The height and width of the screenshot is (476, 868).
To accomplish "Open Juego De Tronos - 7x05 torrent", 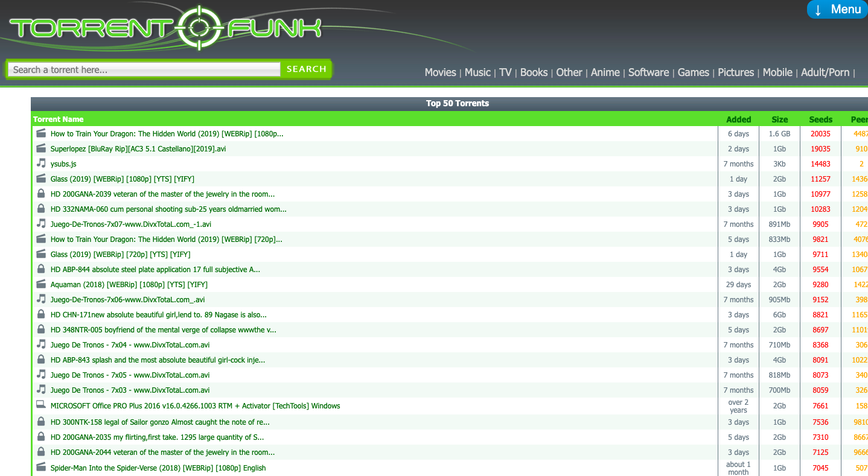I will point(130,375).
